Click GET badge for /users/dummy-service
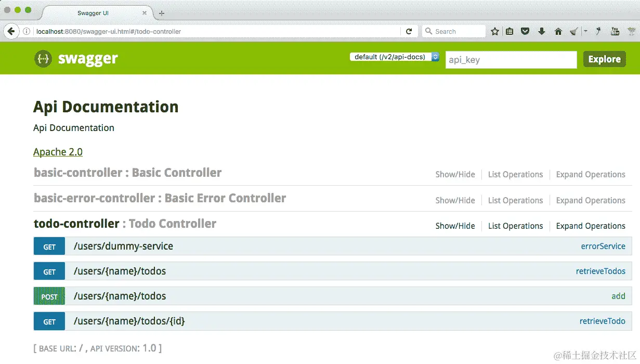Screen dimensions: 640x364 (x=49, y=246)
